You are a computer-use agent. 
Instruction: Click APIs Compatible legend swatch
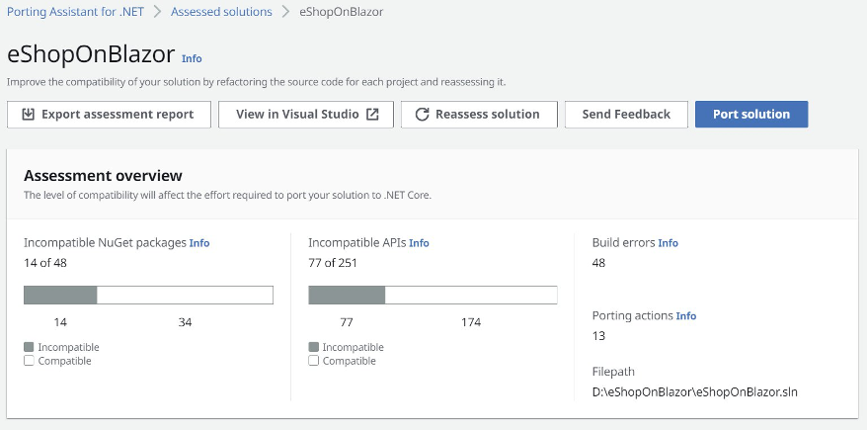click(313, 361)
